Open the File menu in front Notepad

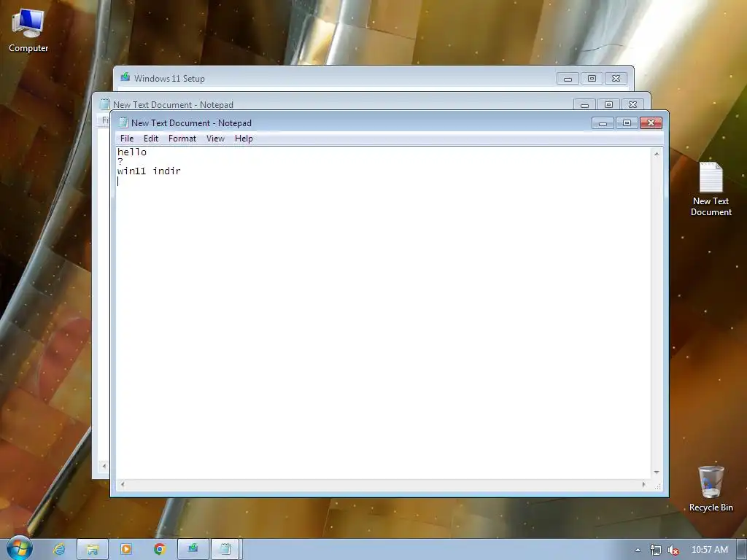tap(127, 139)
